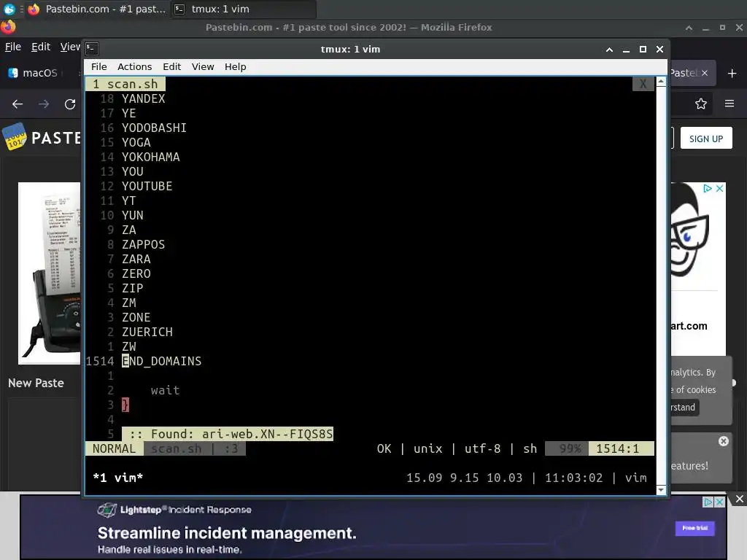
Task: Click the ZAPPOS line in vim
Action: [143, 244]
